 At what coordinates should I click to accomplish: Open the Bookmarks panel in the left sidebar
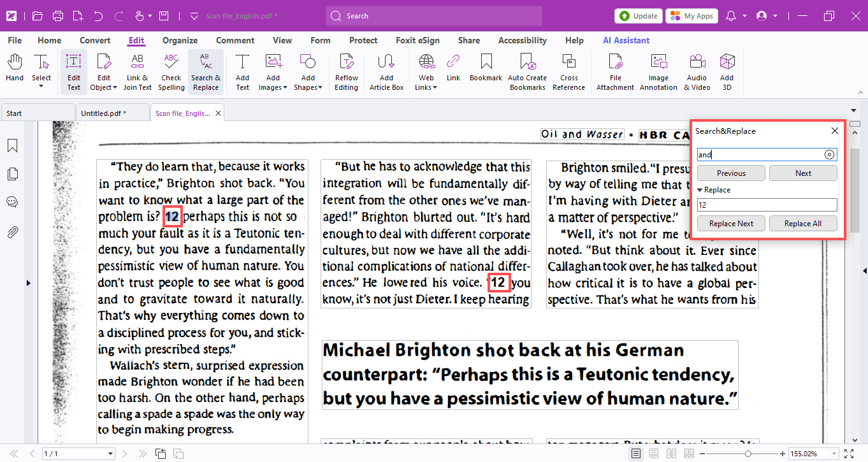(x=12, y=146)
